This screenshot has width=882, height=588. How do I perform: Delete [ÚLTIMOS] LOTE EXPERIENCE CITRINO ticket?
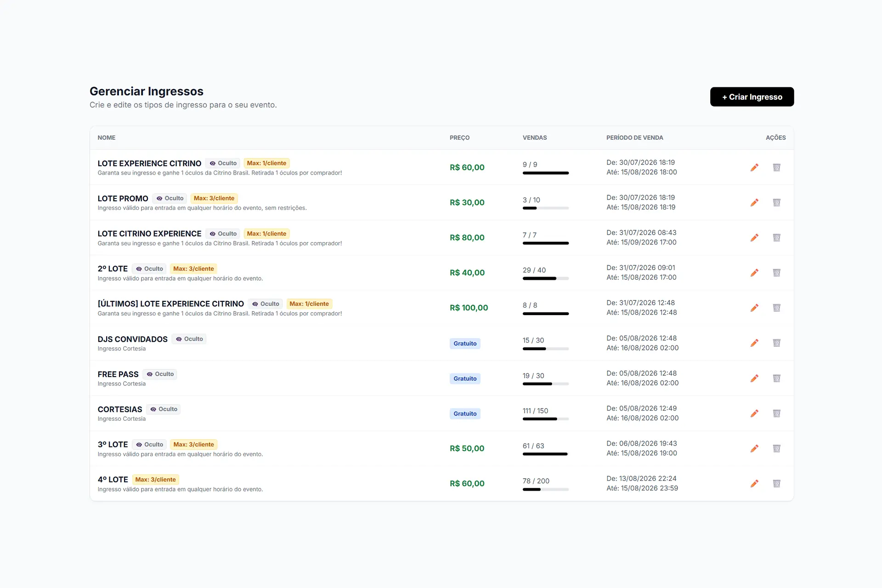pyautogui.click(x=776, y=308)
